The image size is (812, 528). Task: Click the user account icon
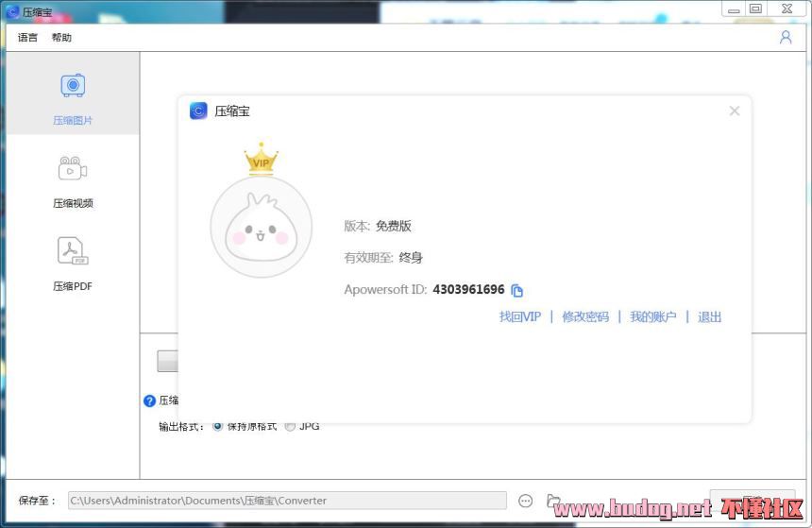point(785,37)
